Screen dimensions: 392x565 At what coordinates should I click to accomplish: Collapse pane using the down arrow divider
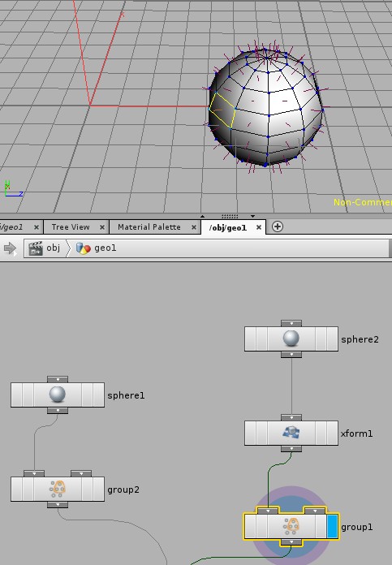pyautogui.click(x=253, y=216)
